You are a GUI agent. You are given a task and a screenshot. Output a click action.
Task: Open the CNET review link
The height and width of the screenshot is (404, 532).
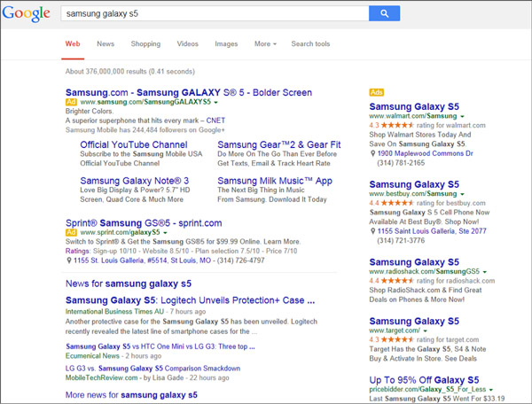[x=215, y=120]
